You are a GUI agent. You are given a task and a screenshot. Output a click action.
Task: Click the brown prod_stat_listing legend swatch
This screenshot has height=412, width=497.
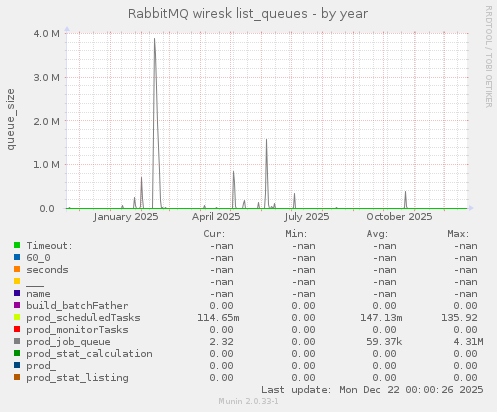coord(17,377)
